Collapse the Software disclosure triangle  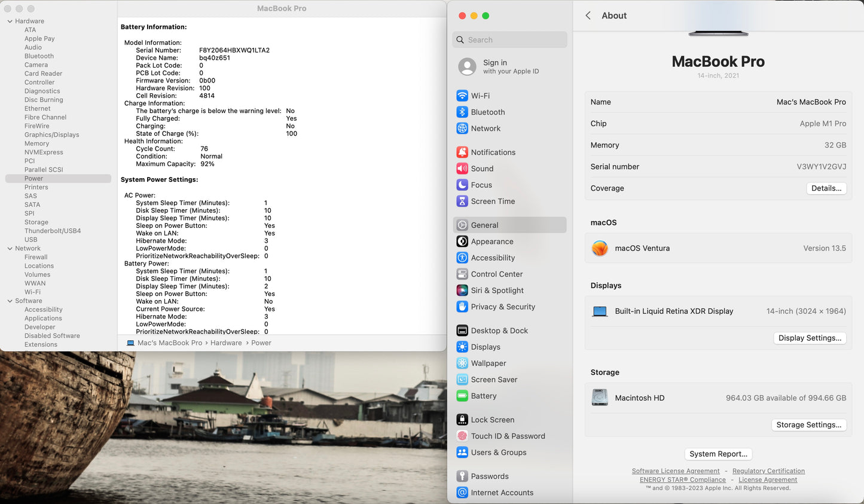click(x=10, y=301)
